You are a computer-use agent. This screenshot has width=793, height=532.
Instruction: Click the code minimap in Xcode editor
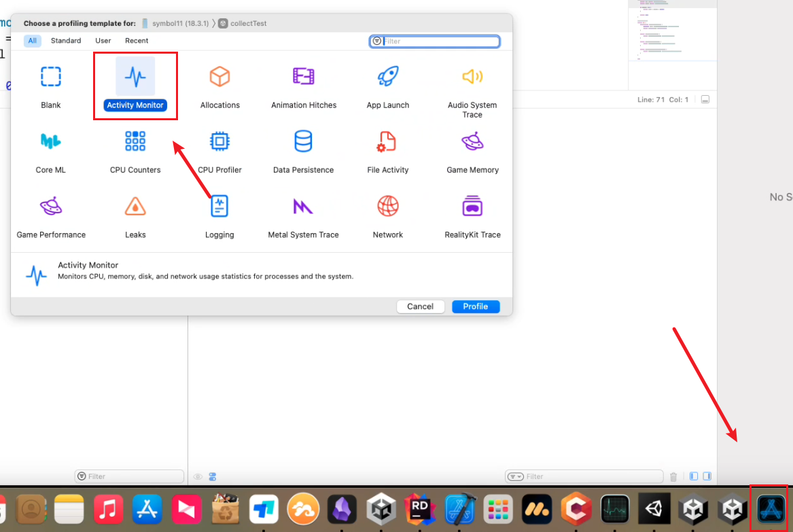(x=673, y=31)
